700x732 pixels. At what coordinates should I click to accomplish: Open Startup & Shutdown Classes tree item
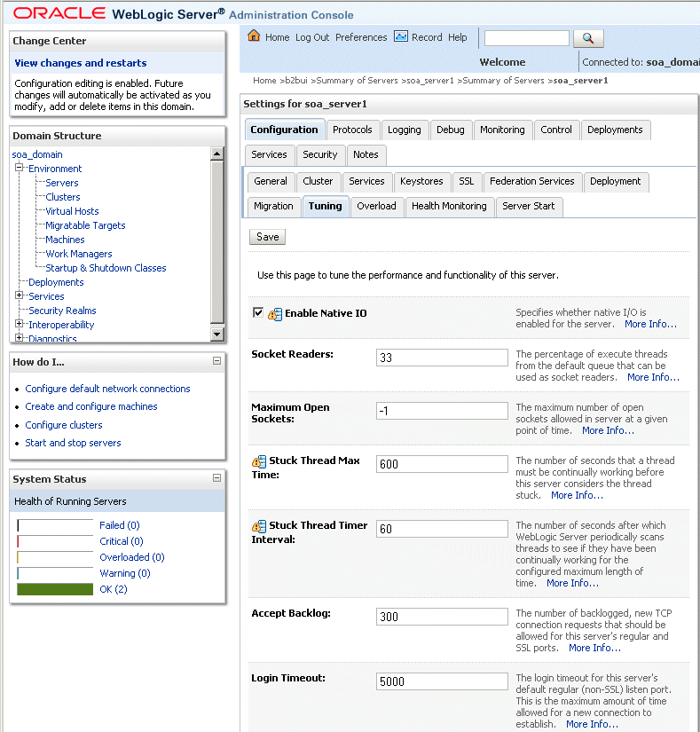[x=106, y=268]
